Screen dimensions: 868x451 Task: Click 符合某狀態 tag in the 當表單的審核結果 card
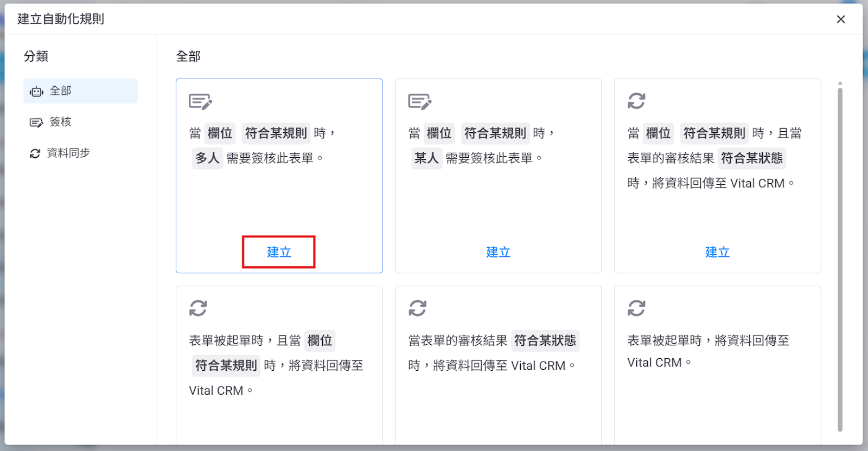coord(545,340)
